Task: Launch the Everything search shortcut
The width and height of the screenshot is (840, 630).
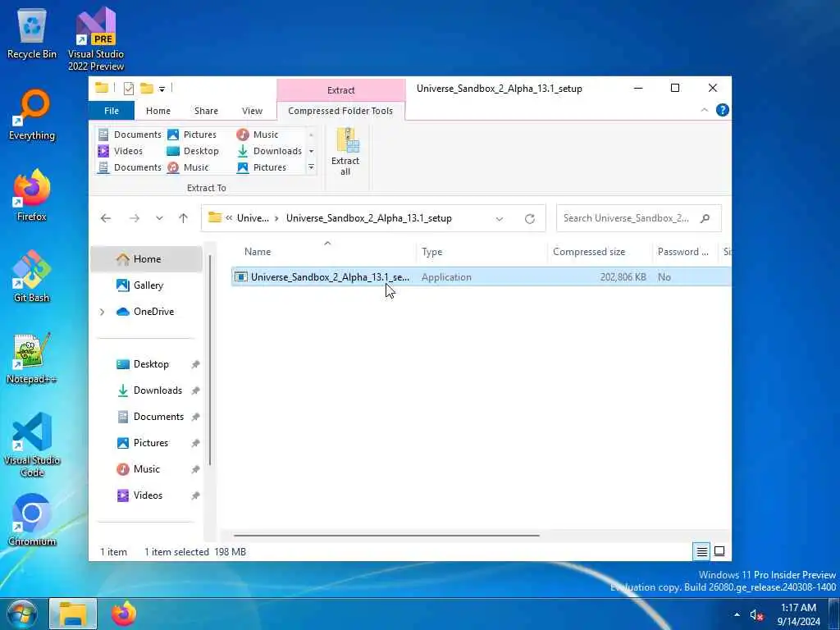Action: pos(32,115)
